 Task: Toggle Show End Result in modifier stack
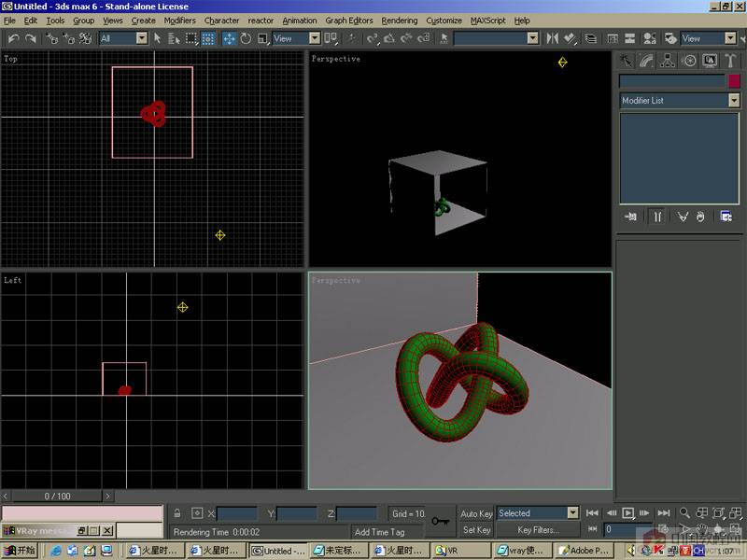pos(657,217)
